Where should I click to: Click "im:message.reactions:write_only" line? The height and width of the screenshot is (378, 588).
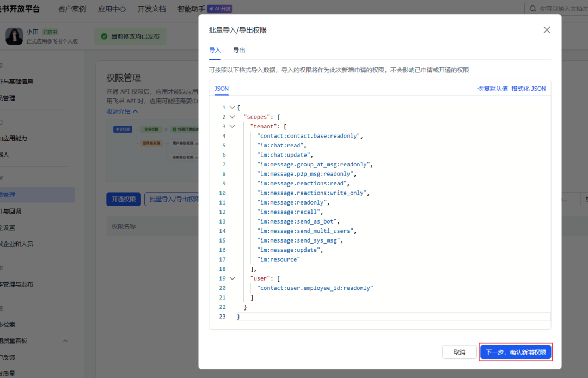(313, 193)
